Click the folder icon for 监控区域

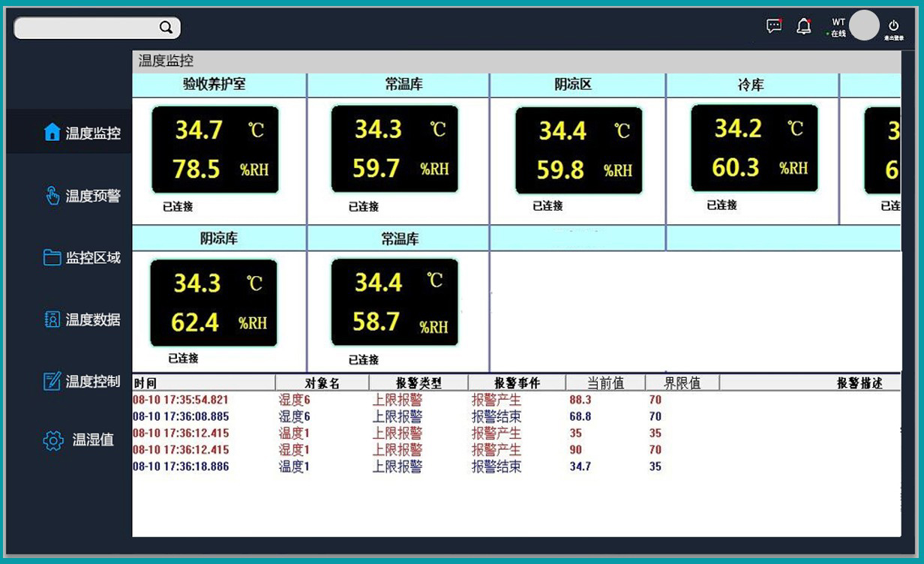click(52, 258)
